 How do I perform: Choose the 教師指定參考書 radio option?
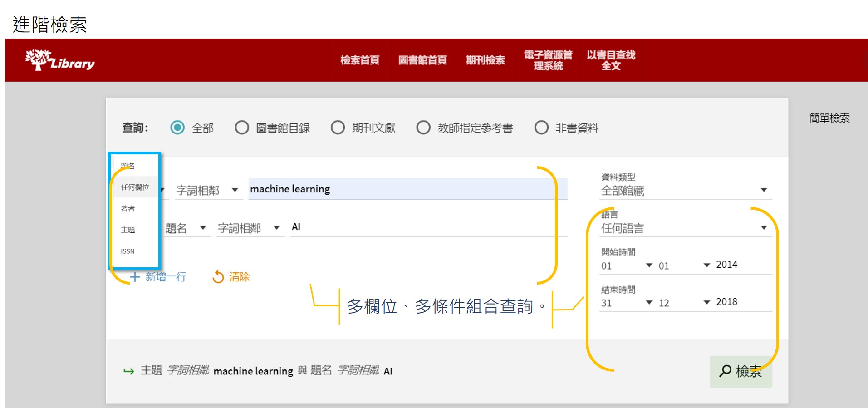pyautogui.click(x=423, y=128)
